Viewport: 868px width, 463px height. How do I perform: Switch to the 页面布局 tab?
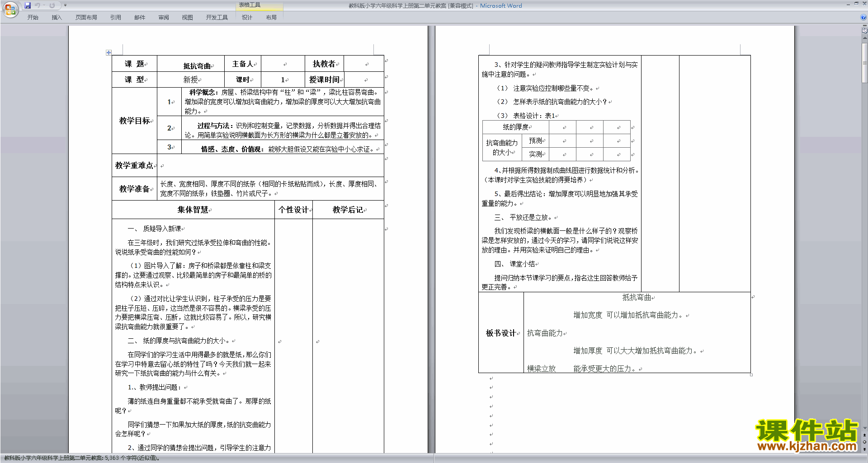click(x=86, y=18)
